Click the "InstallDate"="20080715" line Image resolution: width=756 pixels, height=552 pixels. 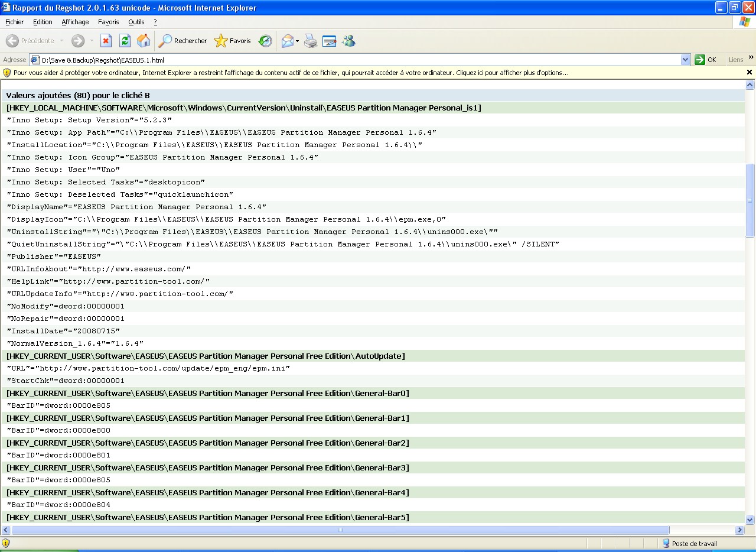click(x=63, y=331)
